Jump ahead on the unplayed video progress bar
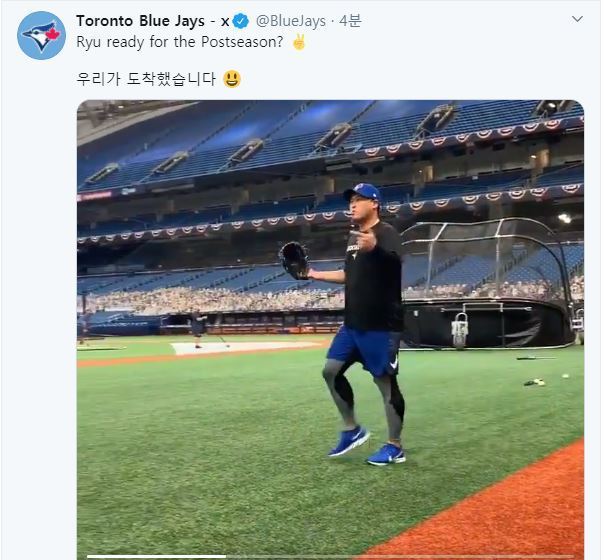 (x=400, y=556)
